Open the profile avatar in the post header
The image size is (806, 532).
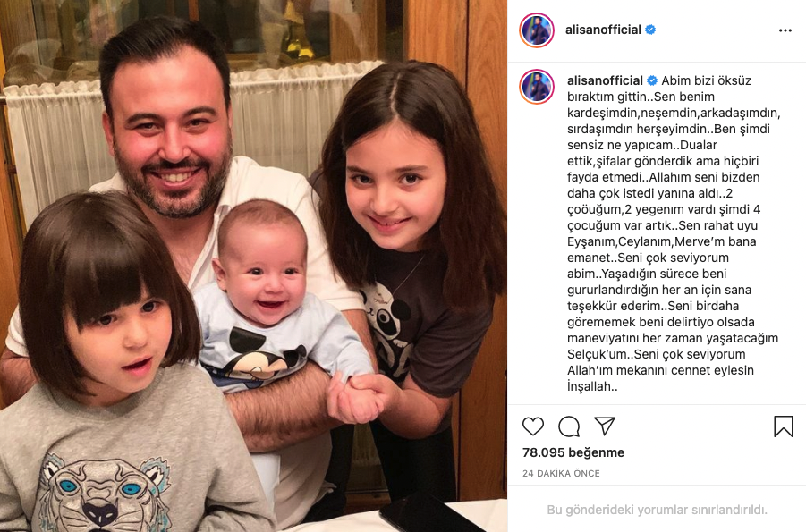click(x=537, y=30)
